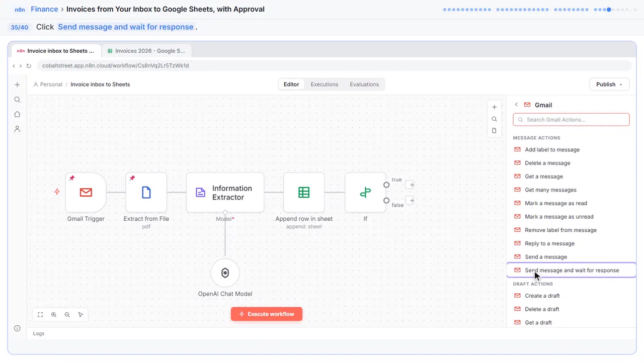Click the Personal breadcrumb link
This screenshot has height=362, width=644.
tap(48, 84)
